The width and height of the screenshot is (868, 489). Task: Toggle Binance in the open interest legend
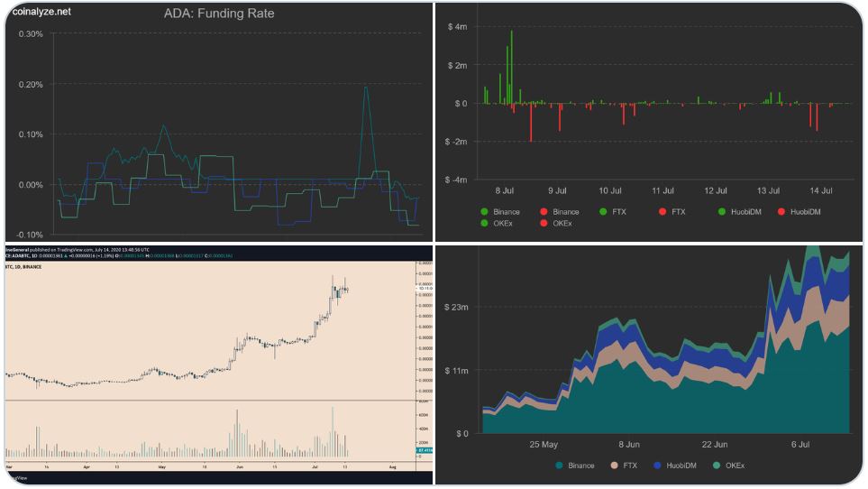(x=574, y=466)
